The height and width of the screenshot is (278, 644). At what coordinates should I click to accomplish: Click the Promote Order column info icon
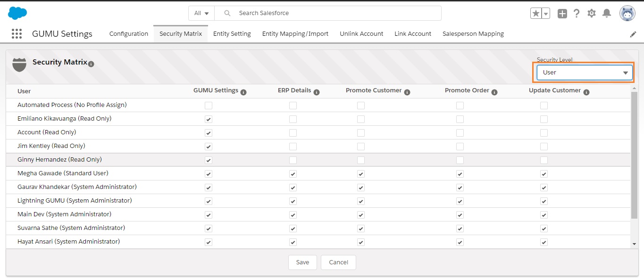pos(494,92)
